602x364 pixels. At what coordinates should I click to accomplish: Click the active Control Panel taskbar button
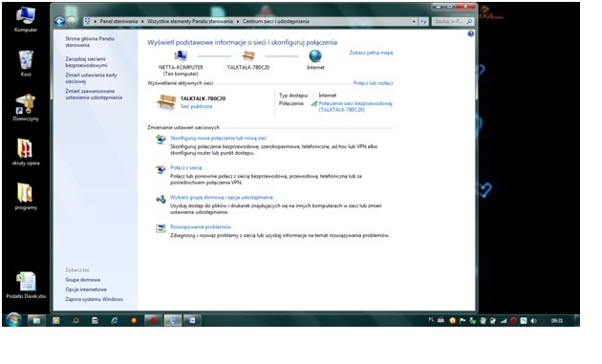click(173, 320)
